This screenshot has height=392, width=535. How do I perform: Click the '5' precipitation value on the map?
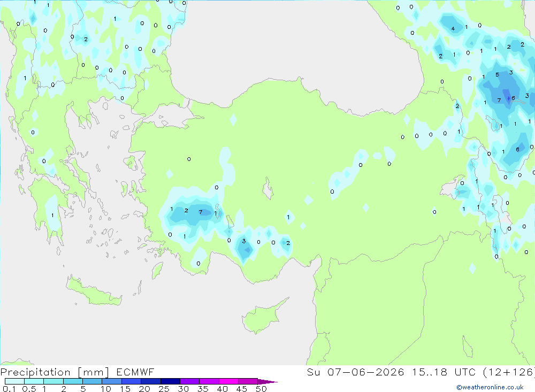(x=497, y=74)
